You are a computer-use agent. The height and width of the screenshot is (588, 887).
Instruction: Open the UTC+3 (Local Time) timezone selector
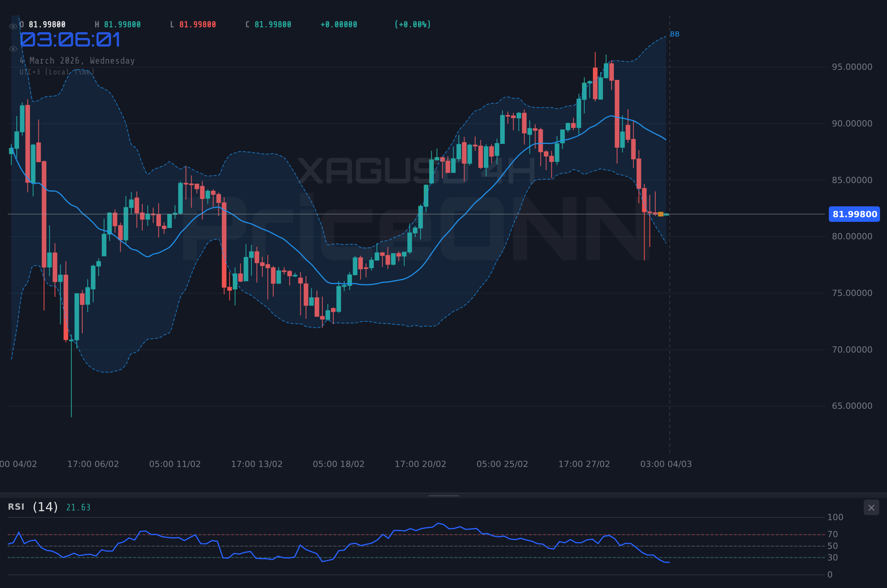pos(57,72)
